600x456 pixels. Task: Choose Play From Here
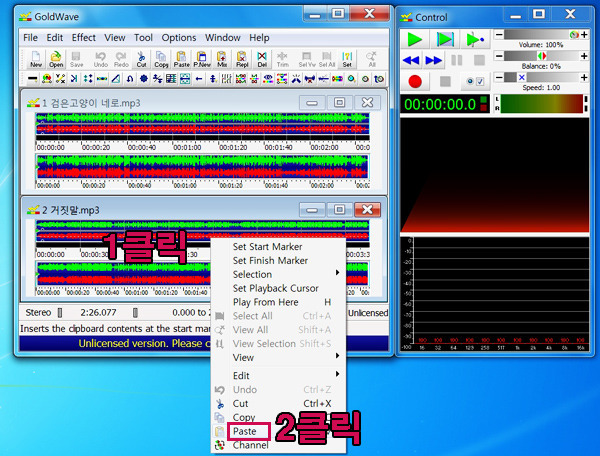coord(278,302)
